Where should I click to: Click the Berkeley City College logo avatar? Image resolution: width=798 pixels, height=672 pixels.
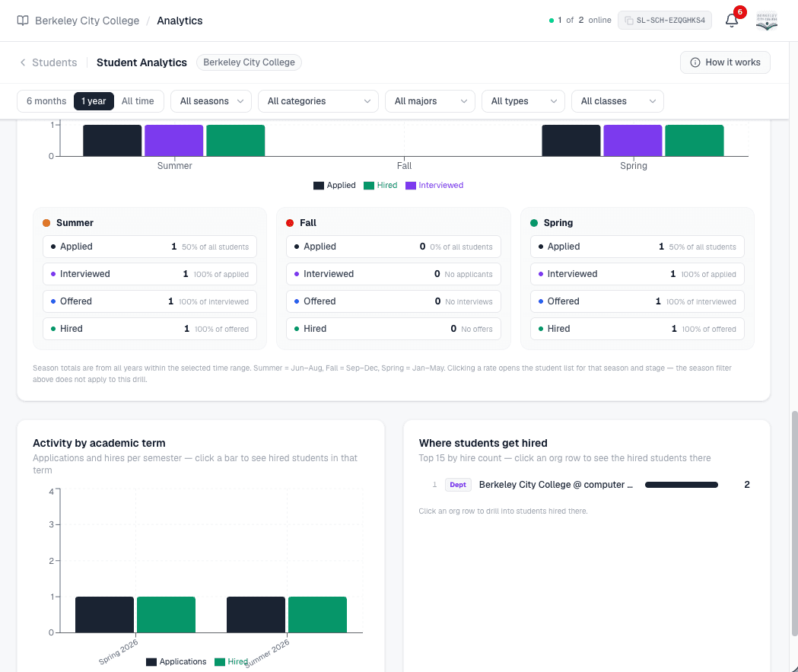tap(767, 21)
